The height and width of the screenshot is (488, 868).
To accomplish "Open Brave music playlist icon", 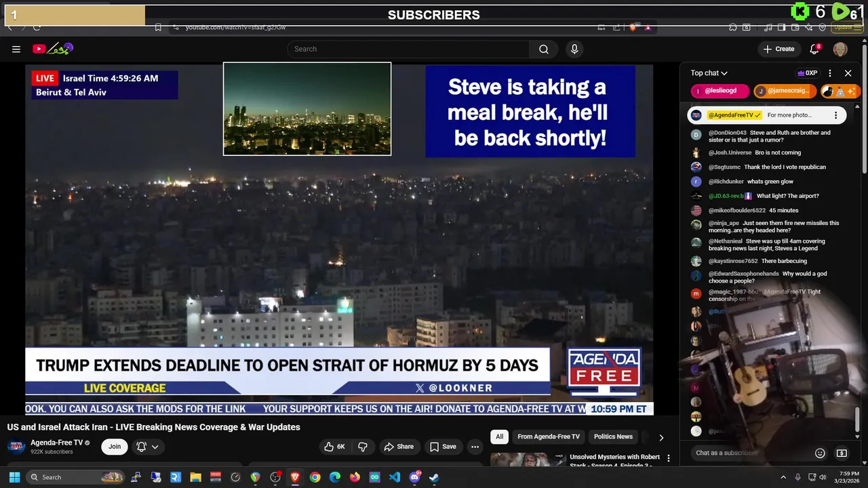I will coord(768,27).
